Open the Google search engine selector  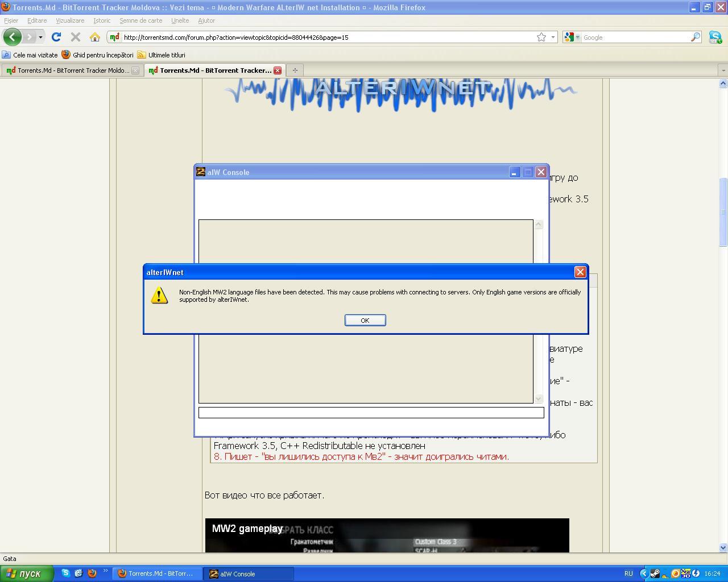coord(572,37)
